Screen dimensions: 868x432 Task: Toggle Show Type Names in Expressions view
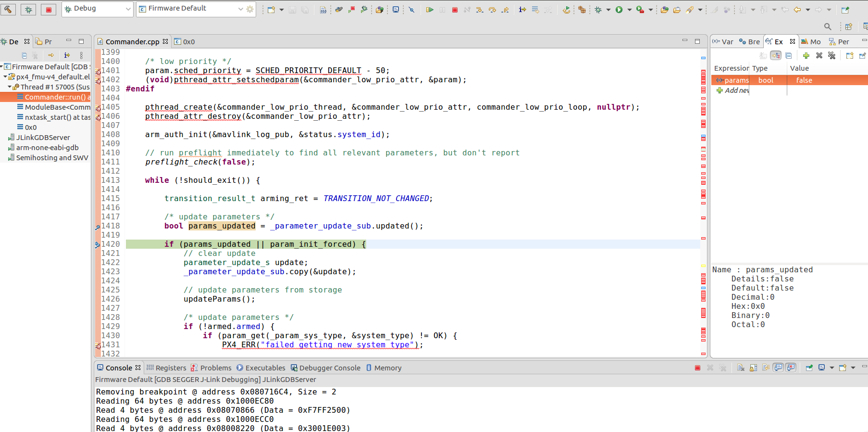point(776,55)
